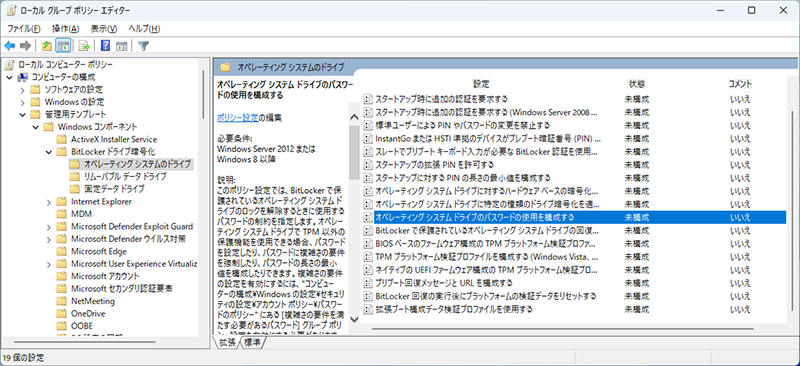Viewport: 800px width, 366px height.
Task: Expand the Microsoft Defender Exploit Guard node
Action: [x=48, y=227]
